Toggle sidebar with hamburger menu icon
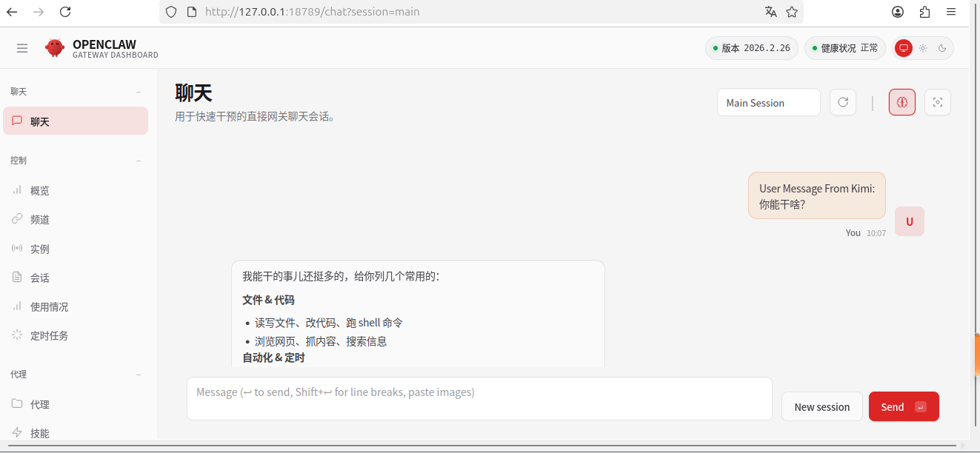980x453 pixels. (22, 48)
